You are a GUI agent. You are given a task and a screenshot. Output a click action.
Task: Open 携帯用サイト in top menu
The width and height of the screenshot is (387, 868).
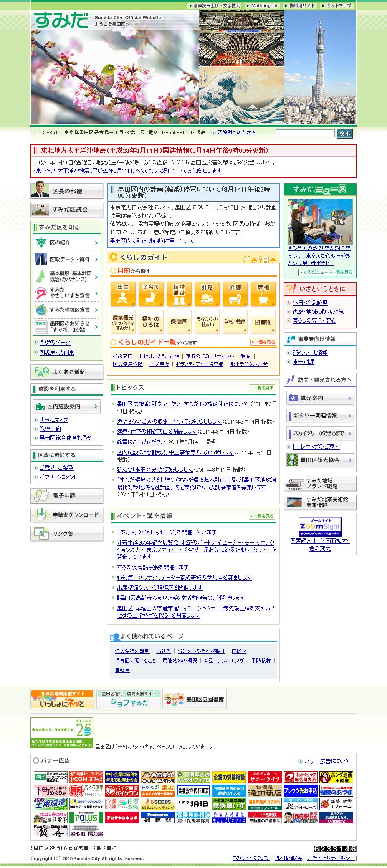click(300, 6)
